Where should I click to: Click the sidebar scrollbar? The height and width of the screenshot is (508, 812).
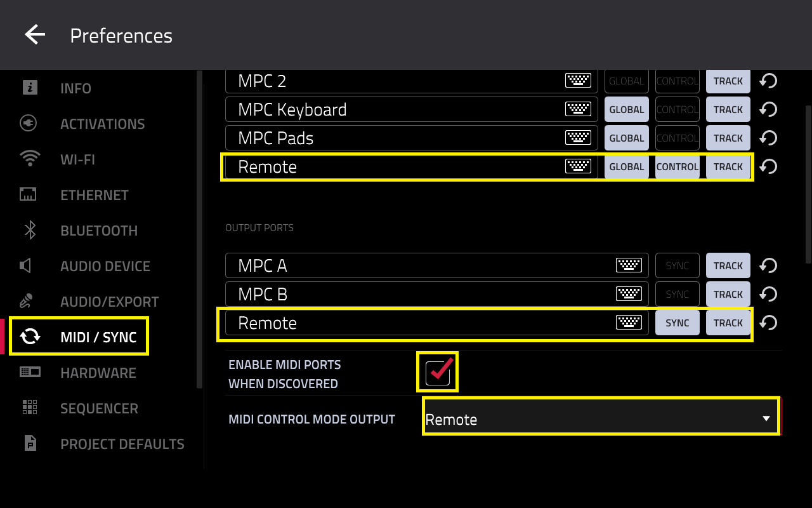[200, 229]
